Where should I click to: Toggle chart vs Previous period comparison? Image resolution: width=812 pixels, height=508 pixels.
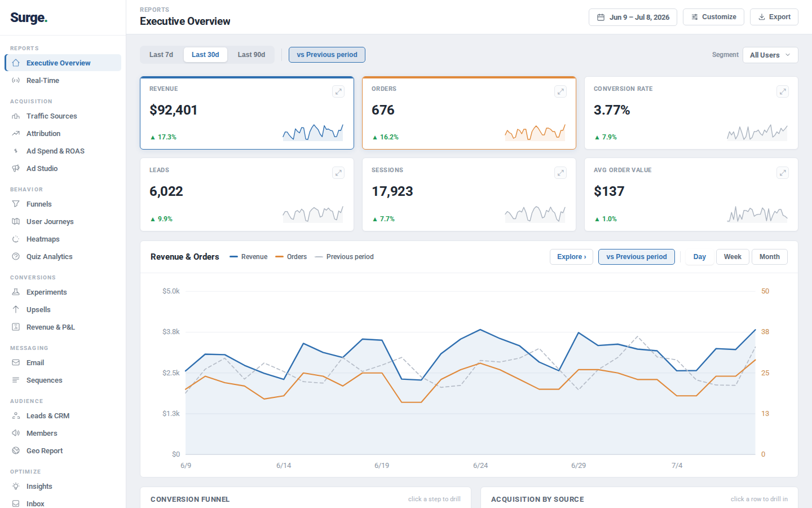tap(637, 257)
